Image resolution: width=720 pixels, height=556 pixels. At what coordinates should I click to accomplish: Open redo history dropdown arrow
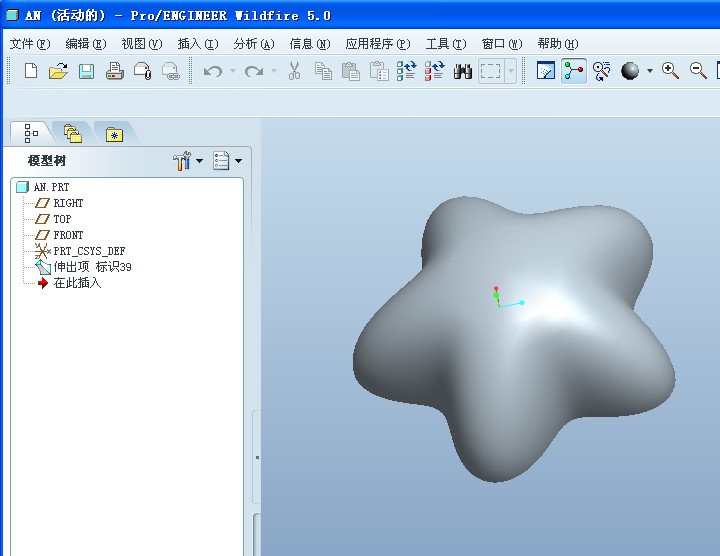tap(274, 71)
